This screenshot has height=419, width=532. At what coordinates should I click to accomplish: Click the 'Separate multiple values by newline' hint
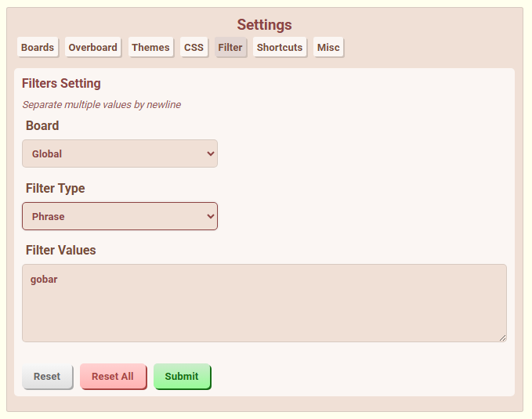[101, 105]
